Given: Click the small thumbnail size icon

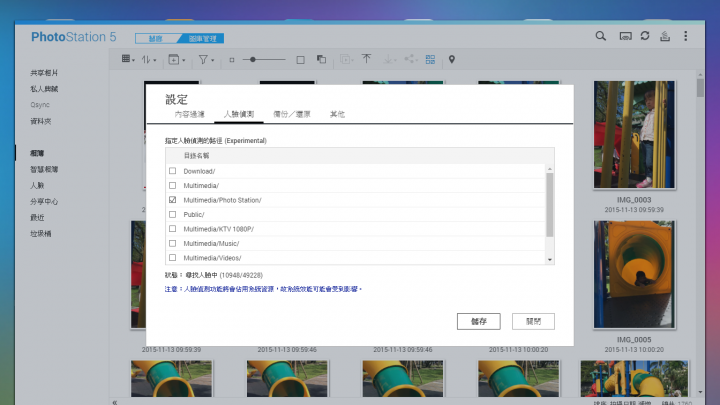Looking at the screenshot, I should [x=232, y=60].
